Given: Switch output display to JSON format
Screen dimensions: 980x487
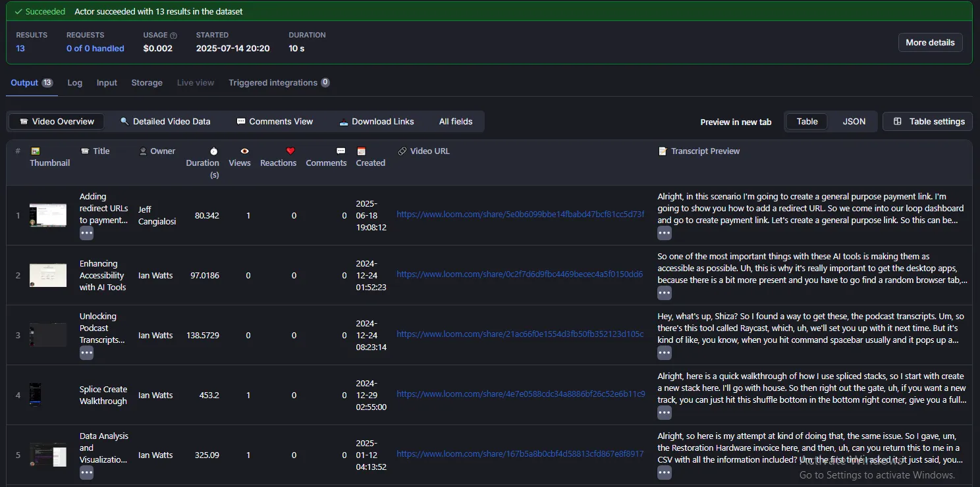Looking at the screenshot, I should (x=854, y=122).
